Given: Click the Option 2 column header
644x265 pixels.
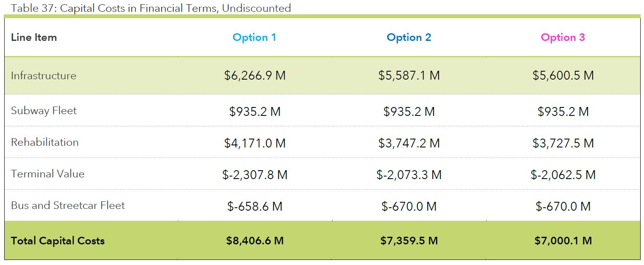Looking at the screenshot, I should (x=409, y=37).
